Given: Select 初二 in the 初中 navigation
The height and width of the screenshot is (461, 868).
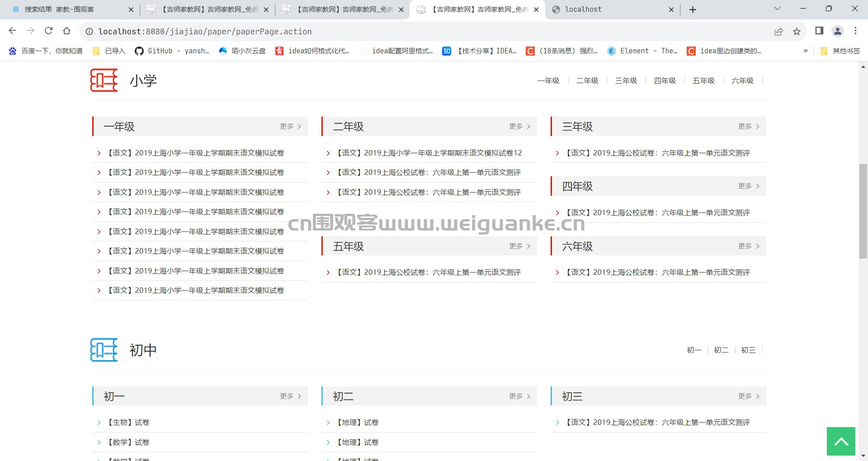Looking at the screenshot, I should click(721, 350).
